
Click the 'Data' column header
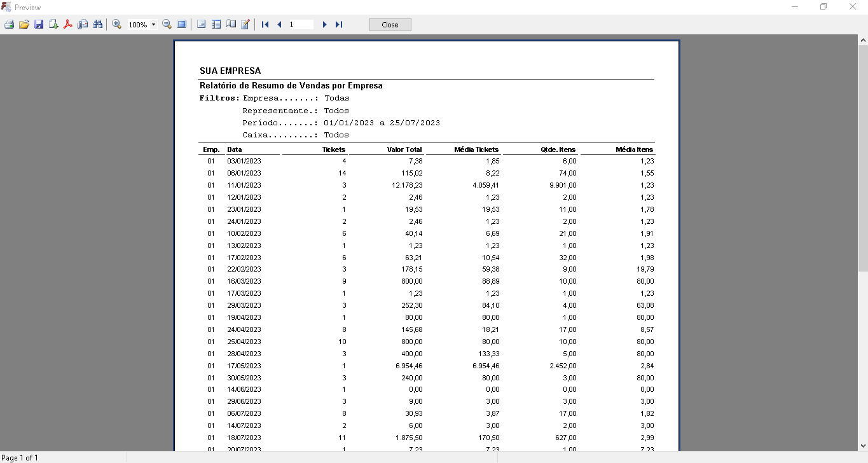(x=235, y=149)
